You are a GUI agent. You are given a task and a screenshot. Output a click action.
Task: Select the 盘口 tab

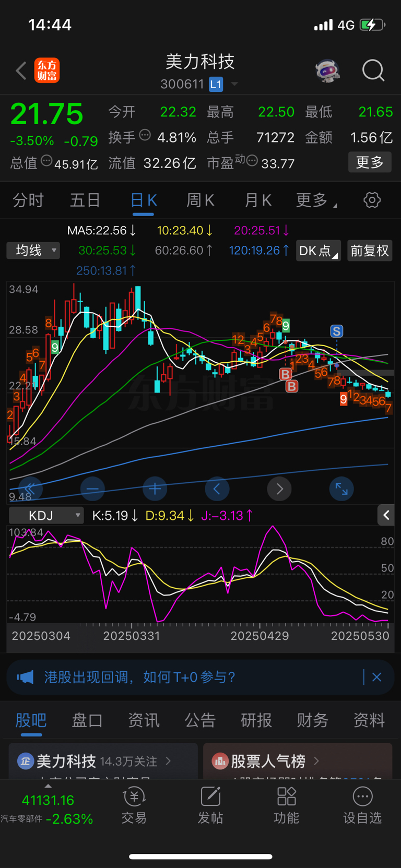tap(87, 720)
